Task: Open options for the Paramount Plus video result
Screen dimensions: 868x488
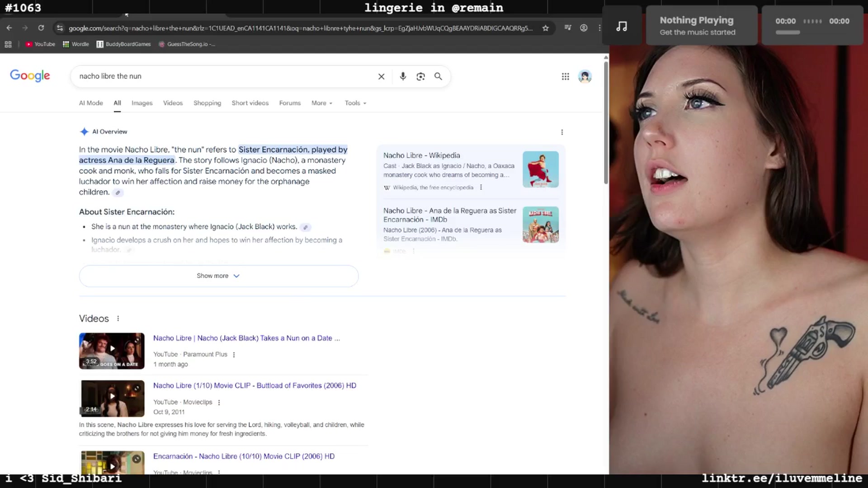Action: 234,355
